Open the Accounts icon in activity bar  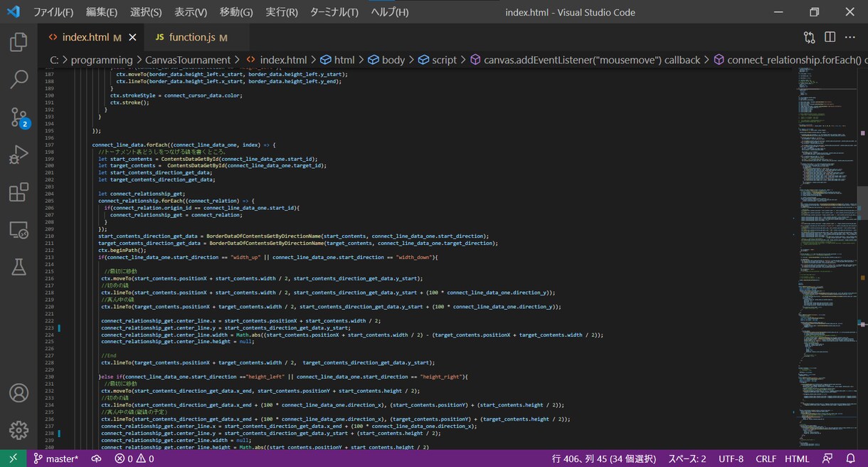pyautogui.click(x=18, y=393)
